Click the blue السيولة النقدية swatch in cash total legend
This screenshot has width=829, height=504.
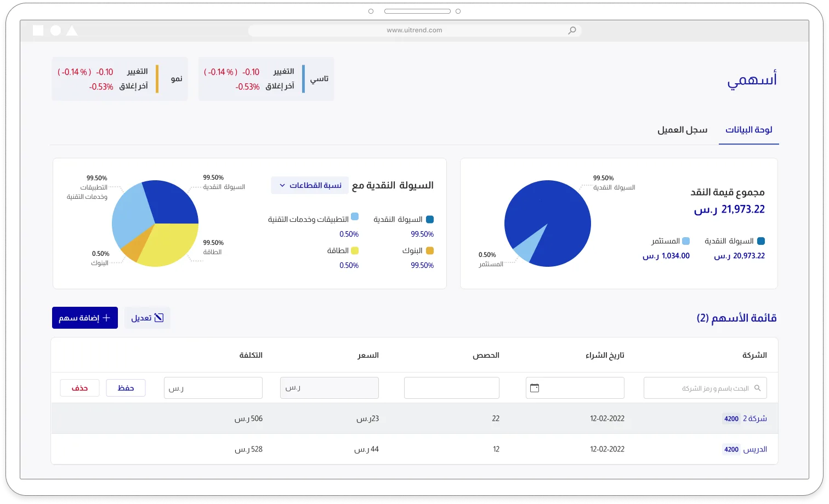(761, 241)
